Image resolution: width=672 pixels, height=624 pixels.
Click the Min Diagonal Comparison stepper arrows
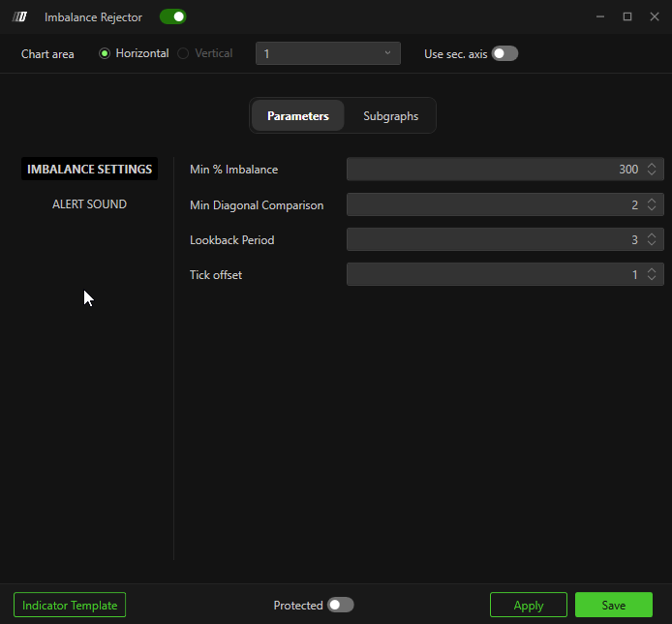(x=652, y=204)
